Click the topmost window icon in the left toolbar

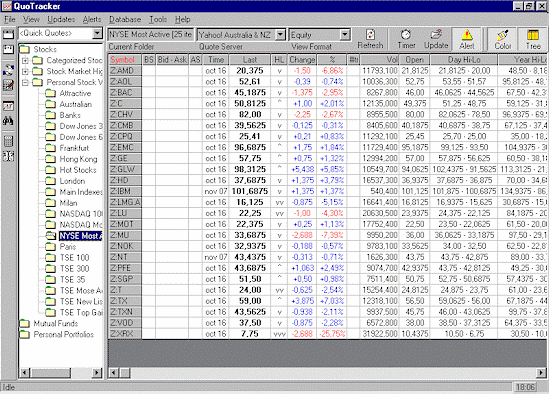pyautogui.click(x=8, y=34)
